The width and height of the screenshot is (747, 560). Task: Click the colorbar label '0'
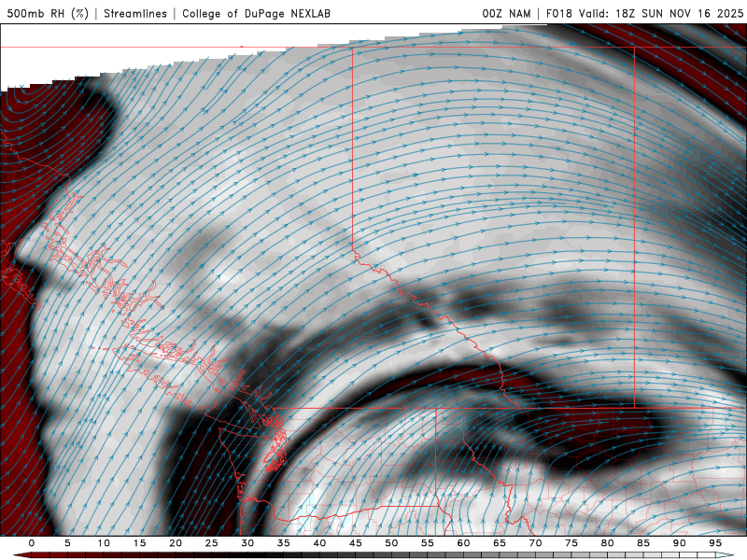point(32,543)
